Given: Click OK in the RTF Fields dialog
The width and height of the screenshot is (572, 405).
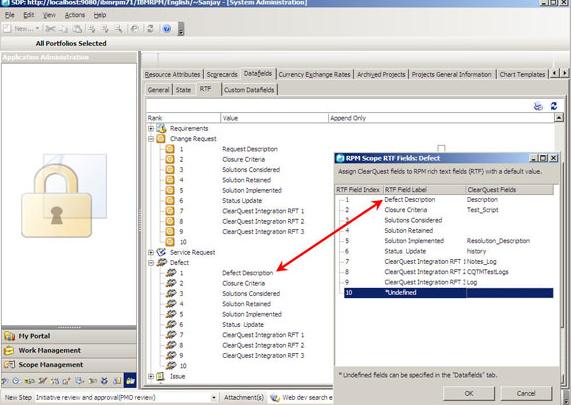Looking at the screenshot, I should click(469, 393).
